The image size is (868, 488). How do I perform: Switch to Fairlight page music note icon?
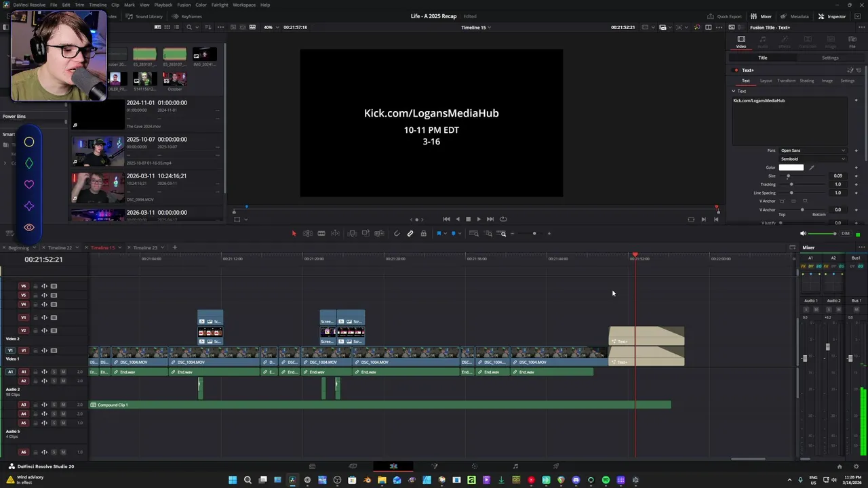(x=515, y=466)
